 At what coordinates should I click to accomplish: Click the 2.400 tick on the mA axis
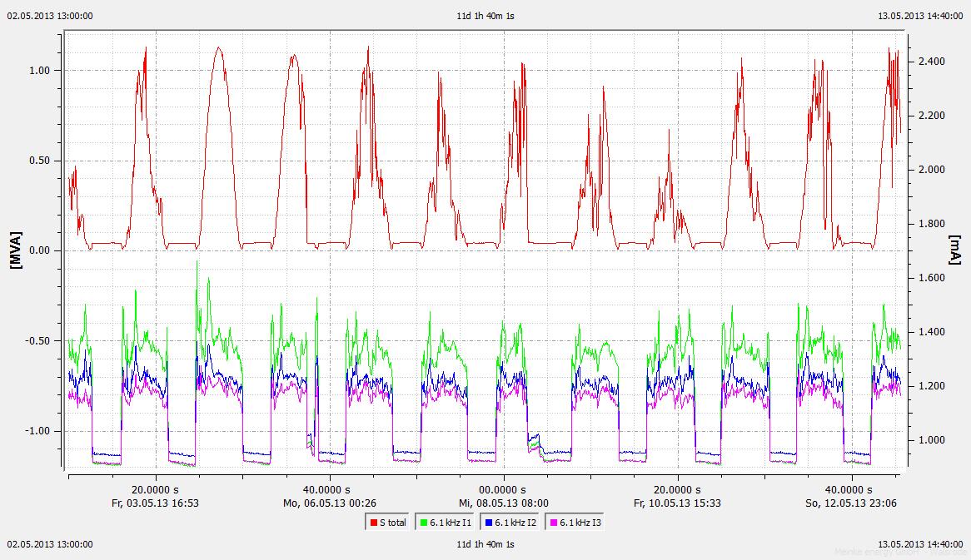click(931, 62)
